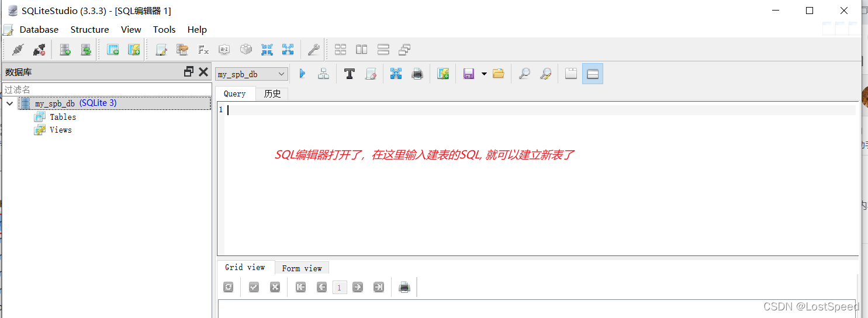The height and width of the screenshot is (318, 868).
Task: Open SQL function editor (Fx icon)
Action: click(x=203, y=50)
